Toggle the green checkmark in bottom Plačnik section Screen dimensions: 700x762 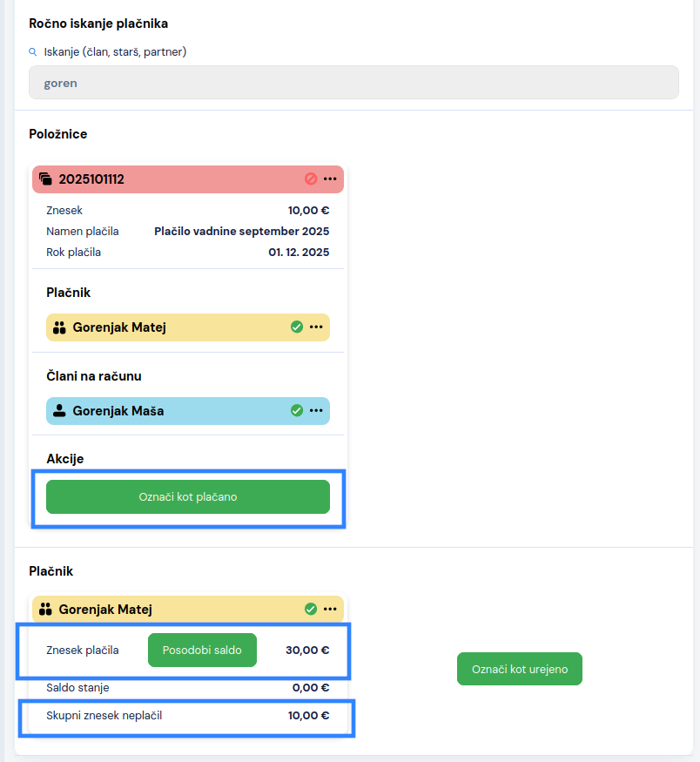310,609
